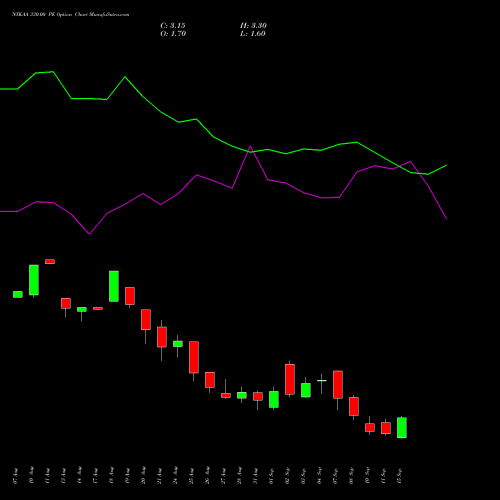Click the high value "H: 3.30"
500x500 pixels.
253,26
